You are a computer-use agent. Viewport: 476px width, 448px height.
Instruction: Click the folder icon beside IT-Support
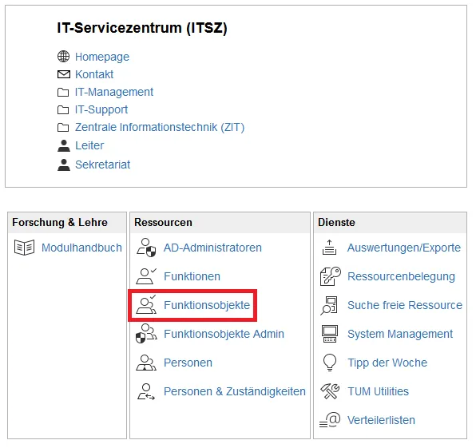coord(63,109)
